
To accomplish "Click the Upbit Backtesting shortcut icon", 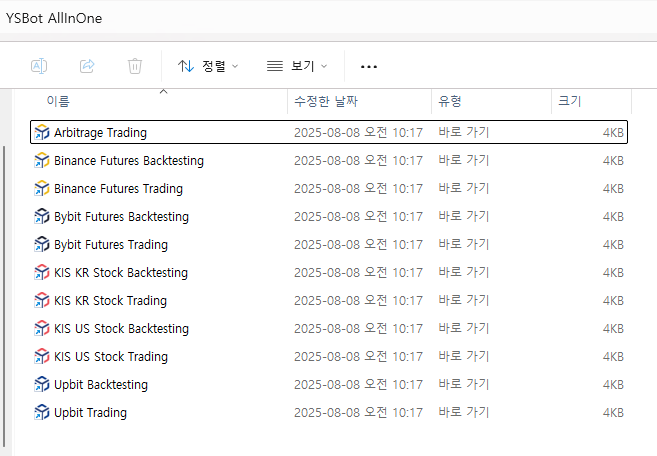I will (41, 385).
